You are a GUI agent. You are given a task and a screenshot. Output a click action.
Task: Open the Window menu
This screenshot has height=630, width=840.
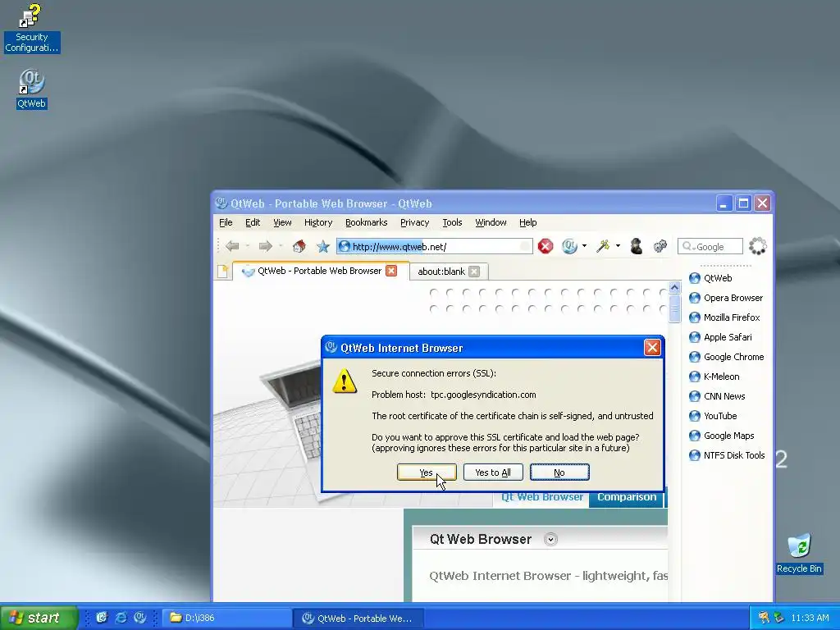(491, 222)
